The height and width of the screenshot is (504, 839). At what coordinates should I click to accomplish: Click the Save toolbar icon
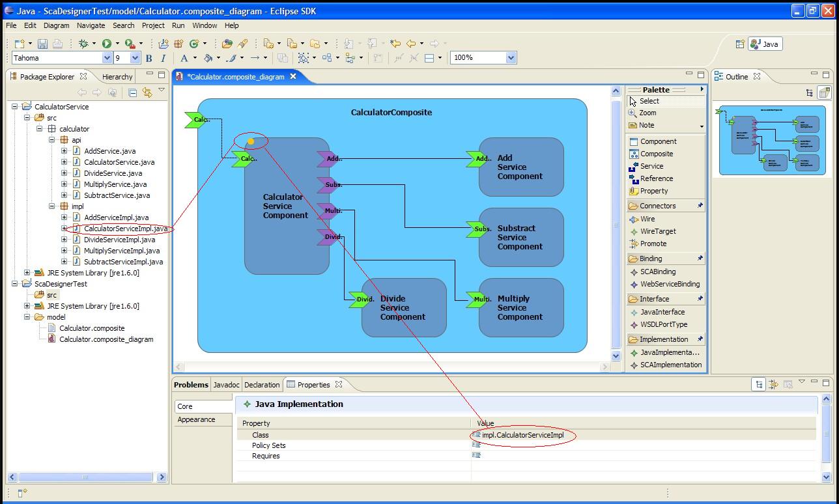(42, 44)
